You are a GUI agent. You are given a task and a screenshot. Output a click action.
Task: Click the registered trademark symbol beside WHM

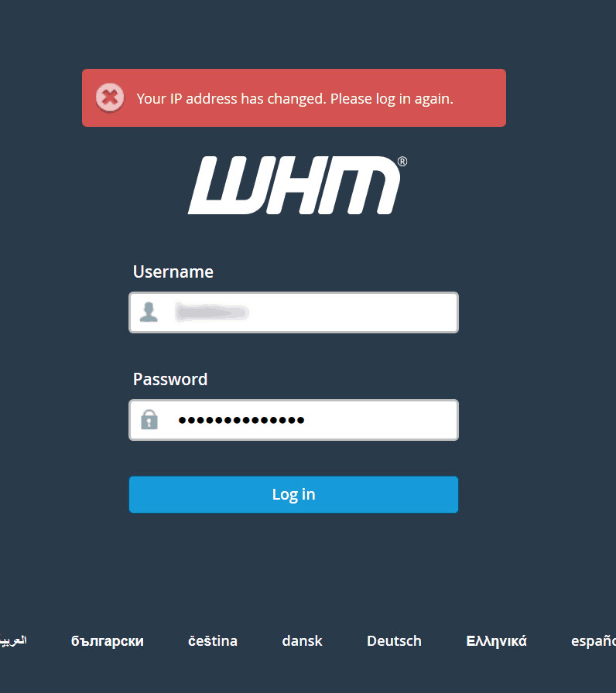coord(402,162)
